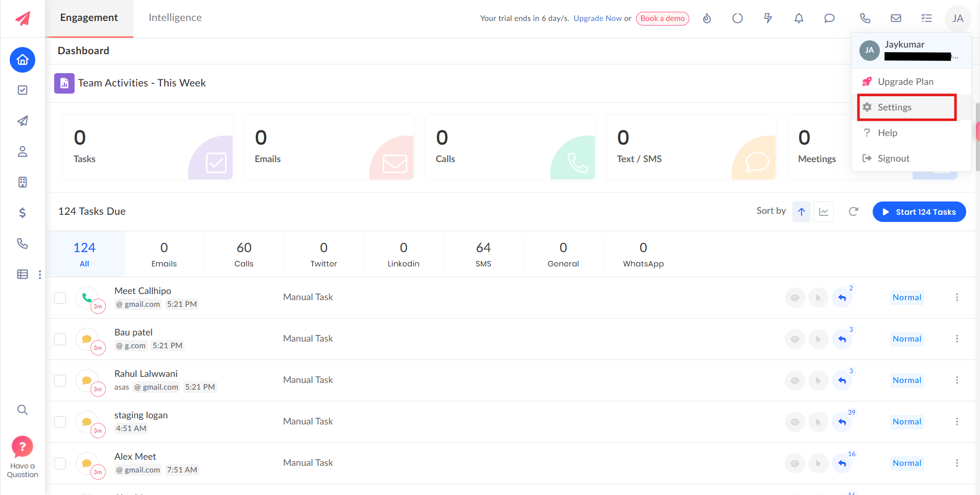
Task: Open three-dot menu for Alex Meet task
Action: click(x=957, y=463)
